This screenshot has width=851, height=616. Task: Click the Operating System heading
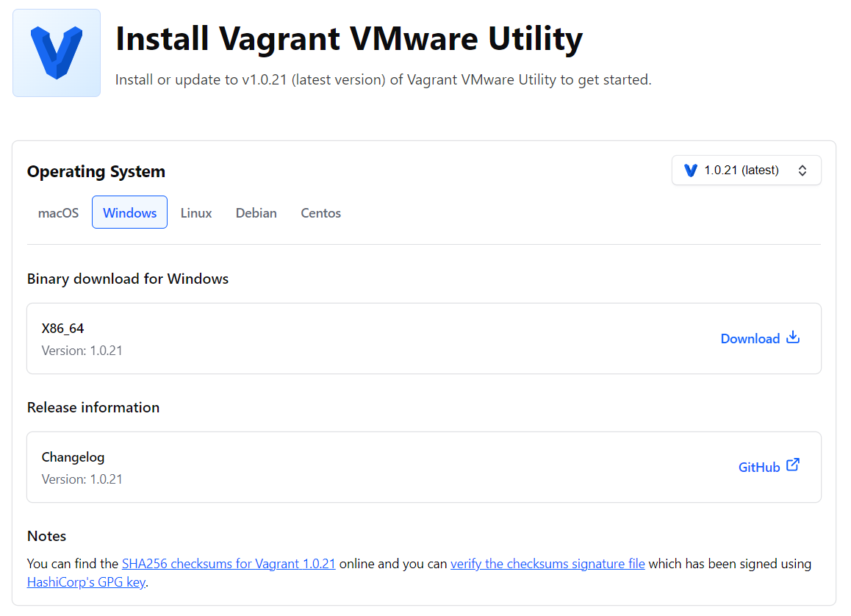96,171
